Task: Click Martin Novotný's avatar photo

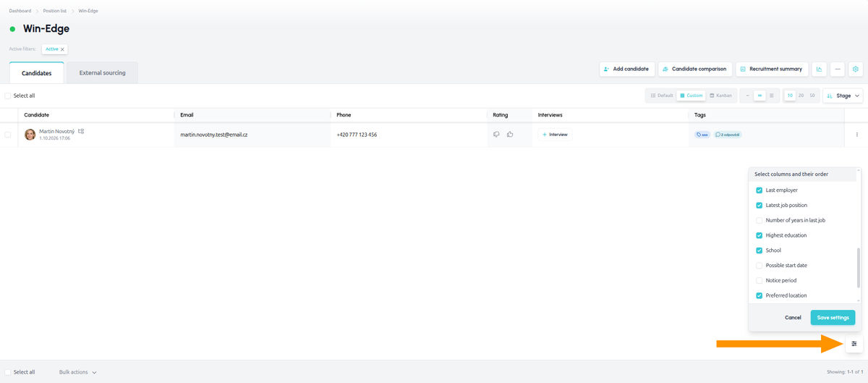Action: [x=30, y=134]
